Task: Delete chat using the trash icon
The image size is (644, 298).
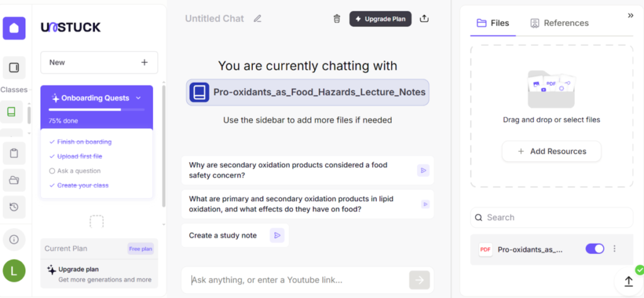Action: point(336,19)
